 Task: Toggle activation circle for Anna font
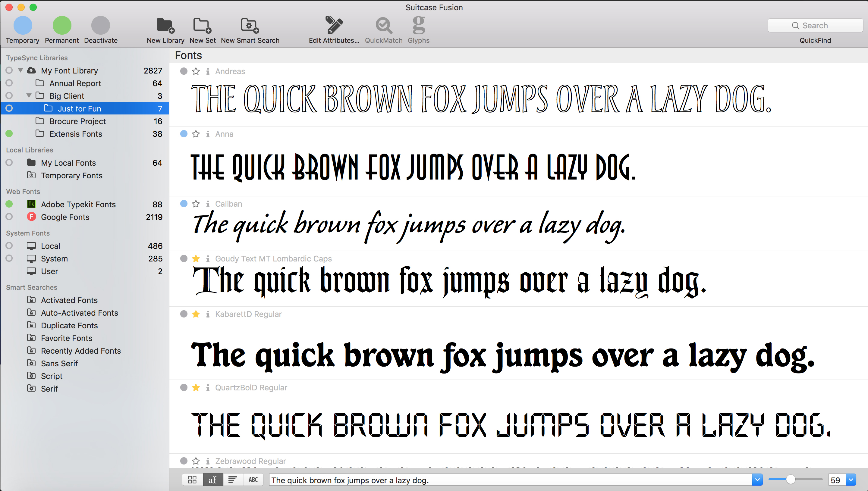coord(184,134)
